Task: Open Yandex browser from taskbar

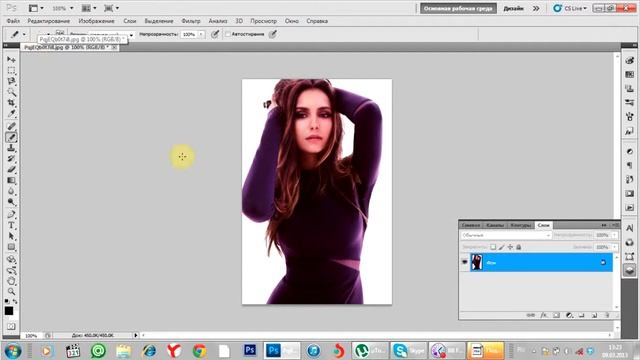Action: tap(174, 351)
